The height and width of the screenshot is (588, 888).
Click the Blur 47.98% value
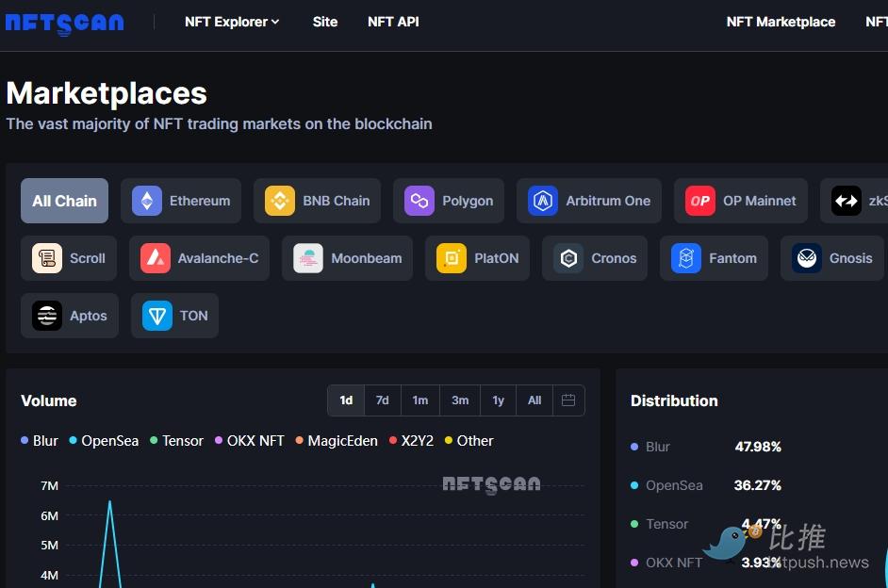pyautogui.click(x=758, y=447)
